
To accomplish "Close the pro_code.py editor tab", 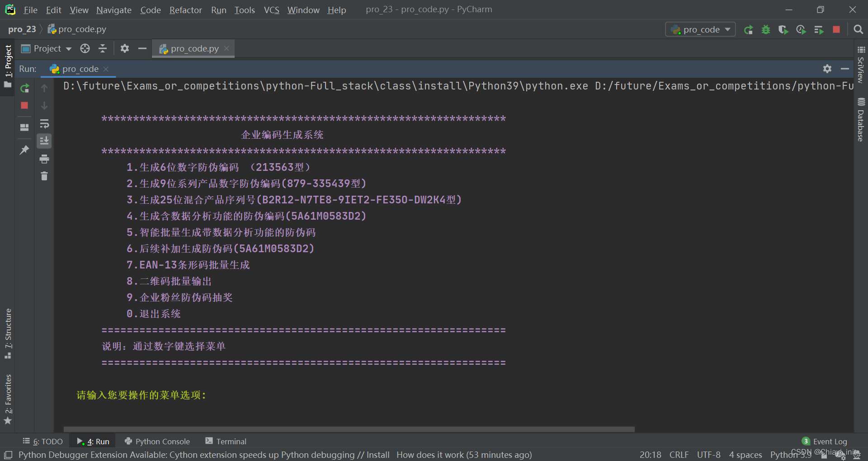I will coord(226,48).
